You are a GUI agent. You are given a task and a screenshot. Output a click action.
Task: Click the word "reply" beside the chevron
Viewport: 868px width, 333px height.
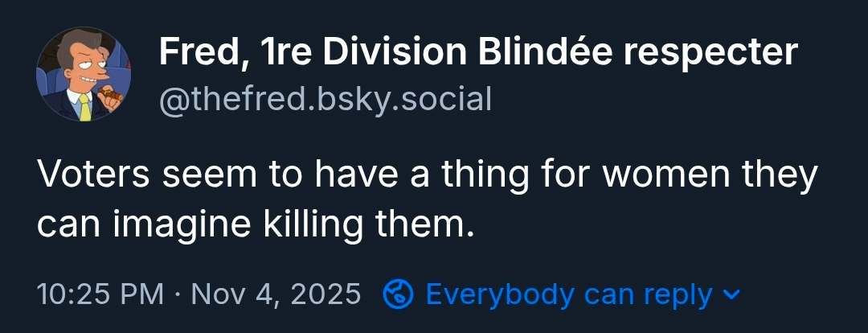pyautogui.click(x=676, y=294)
